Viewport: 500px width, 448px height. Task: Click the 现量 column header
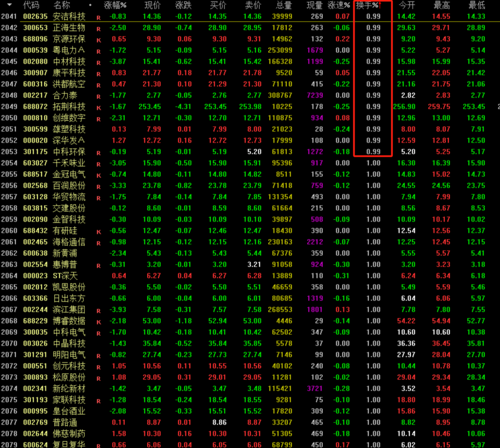pos(315,5)
